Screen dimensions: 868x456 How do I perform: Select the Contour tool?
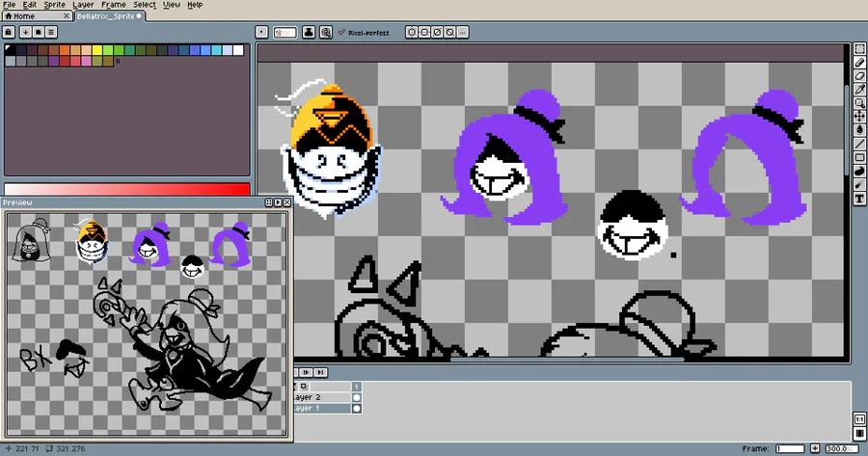(859, 171)
